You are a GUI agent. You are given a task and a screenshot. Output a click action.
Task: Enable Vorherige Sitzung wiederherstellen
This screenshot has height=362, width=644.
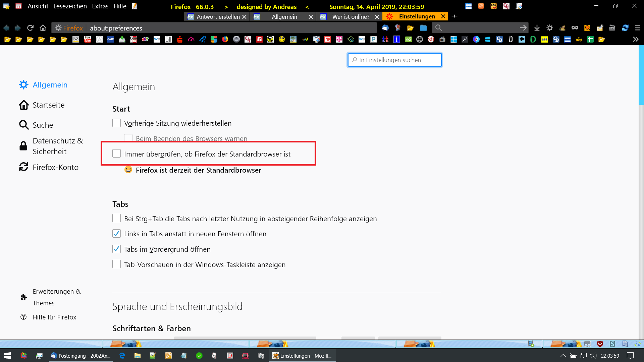point(116,123)
